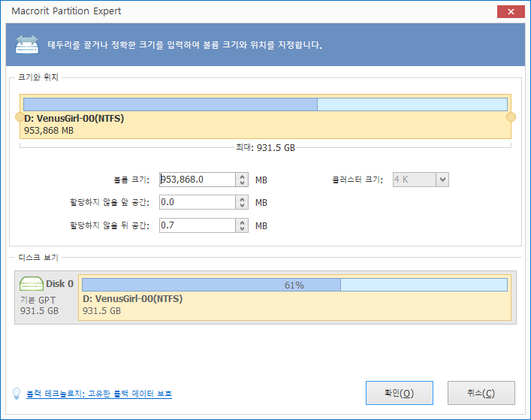531x420 pixels.
Task: Confirm with the 확인(O) button
Action: click(400, 393)
